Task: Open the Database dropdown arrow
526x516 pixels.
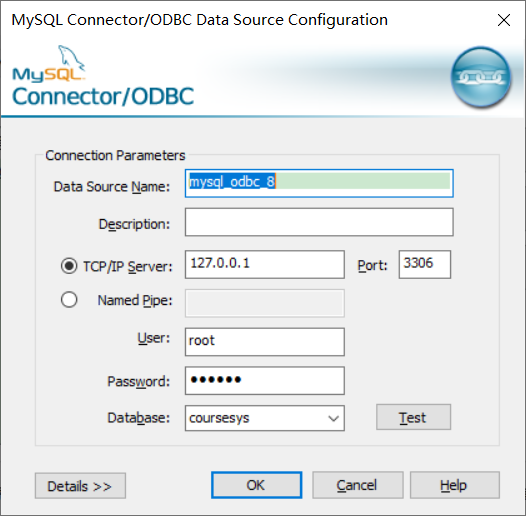Action: click(x=333, y=418)
